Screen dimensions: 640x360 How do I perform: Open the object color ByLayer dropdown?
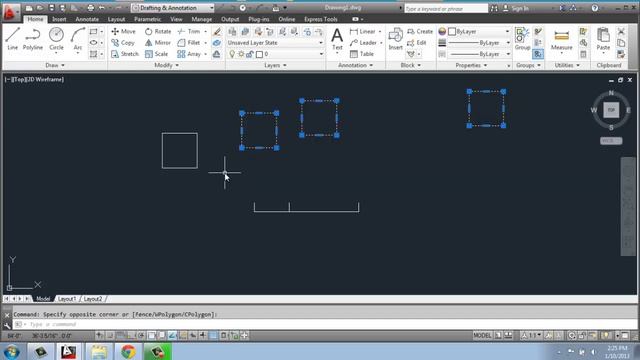pyautogui.click(x=479, y=31)
